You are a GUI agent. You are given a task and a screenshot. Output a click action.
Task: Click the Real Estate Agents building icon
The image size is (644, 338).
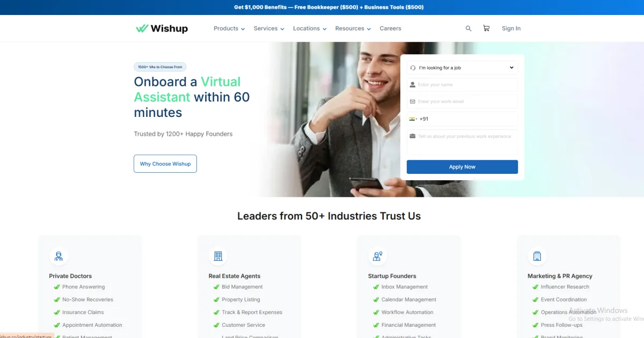click(x=218, y=256)
